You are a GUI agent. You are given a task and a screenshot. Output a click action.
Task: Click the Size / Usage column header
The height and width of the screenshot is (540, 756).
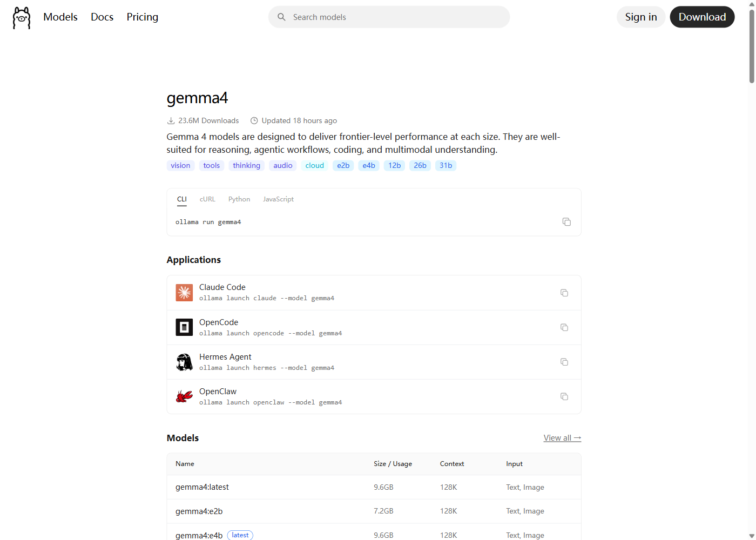point(393,464)
